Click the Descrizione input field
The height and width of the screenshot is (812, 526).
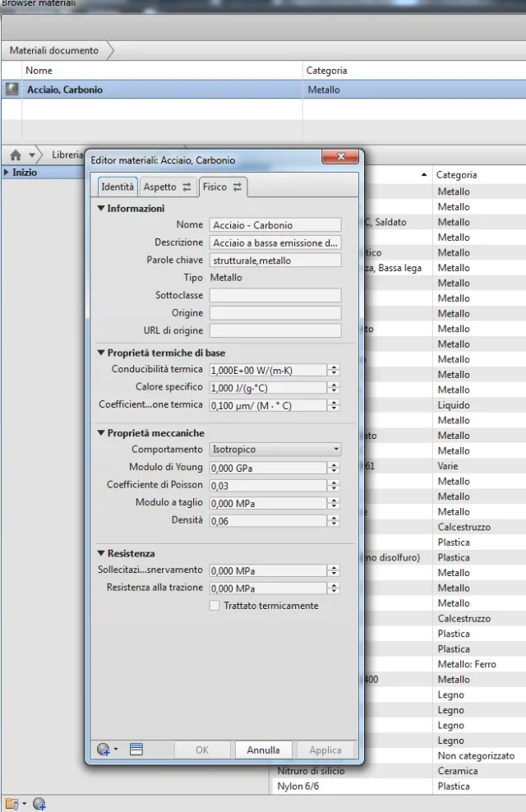275,242
